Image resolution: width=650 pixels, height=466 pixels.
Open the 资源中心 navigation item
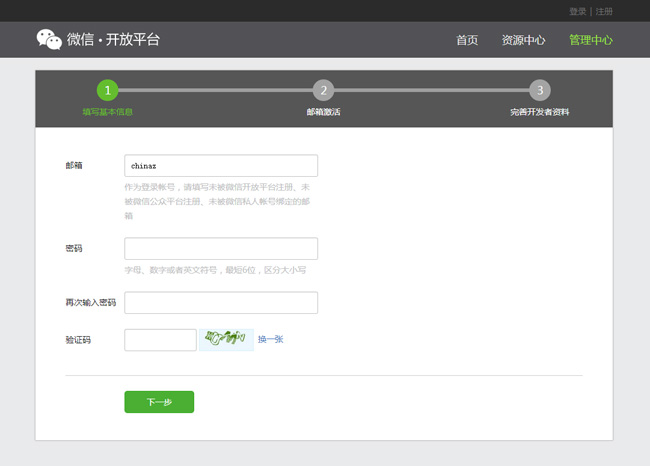523,40
